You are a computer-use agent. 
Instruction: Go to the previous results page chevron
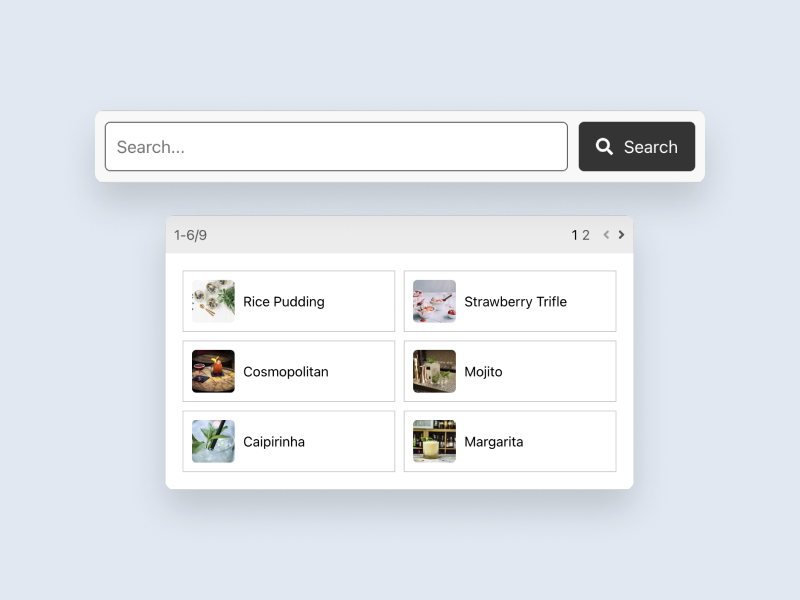tap(606, 235)
